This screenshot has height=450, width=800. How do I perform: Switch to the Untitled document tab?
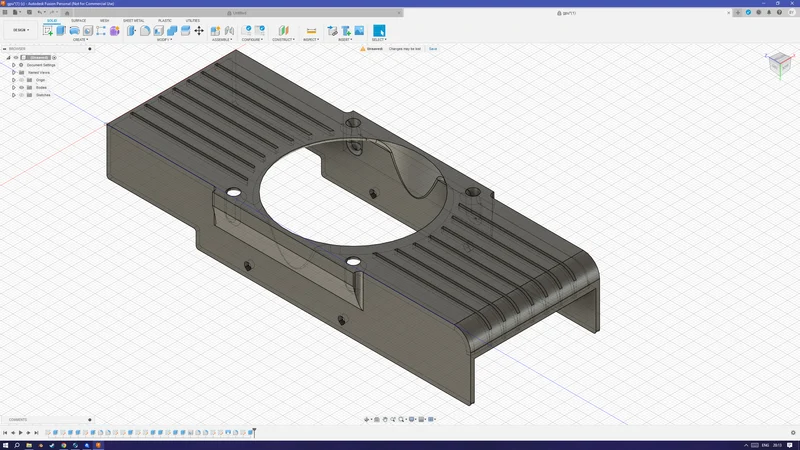click(x=238, y=13)
